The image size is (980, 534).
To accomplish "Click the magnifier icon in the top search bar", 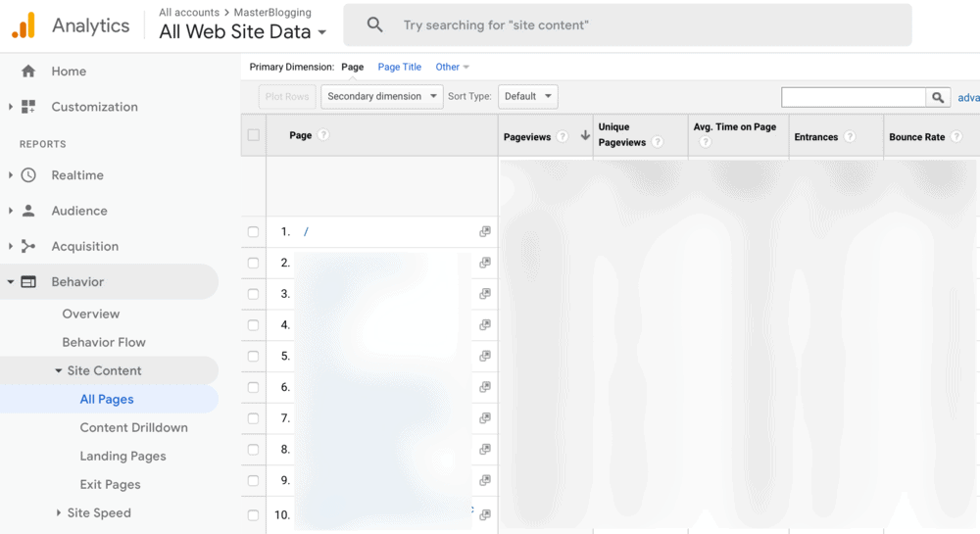I will pos(375,24).
